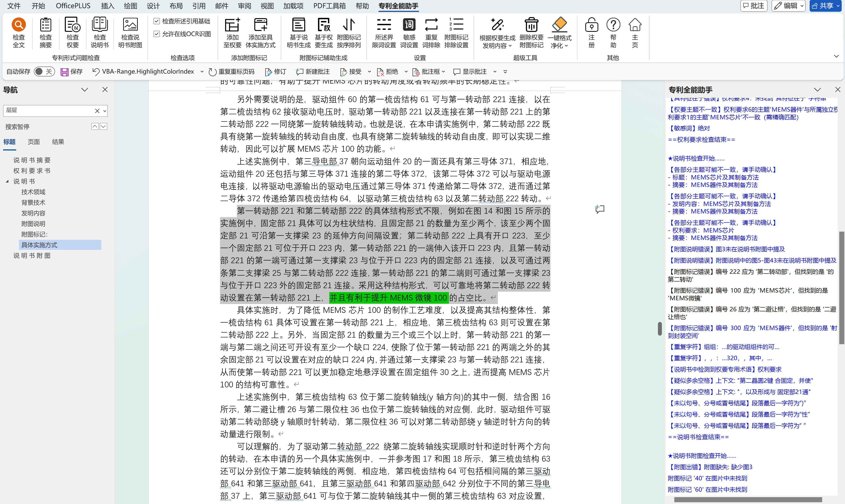The image size is (845, 504).
Task: Expand 一键格式净化 dropdown
Action: tap(566, 46)
